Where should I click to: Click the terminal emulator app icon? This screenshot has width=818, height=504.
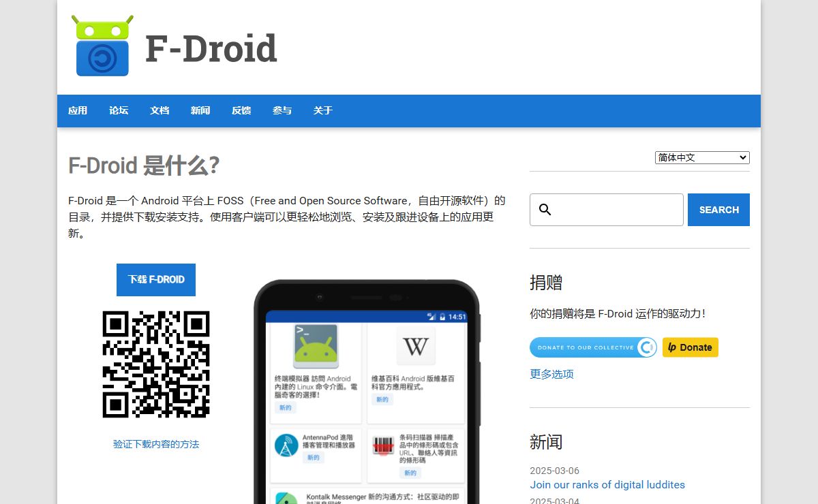pyautogui.click(x=316, y=346)
